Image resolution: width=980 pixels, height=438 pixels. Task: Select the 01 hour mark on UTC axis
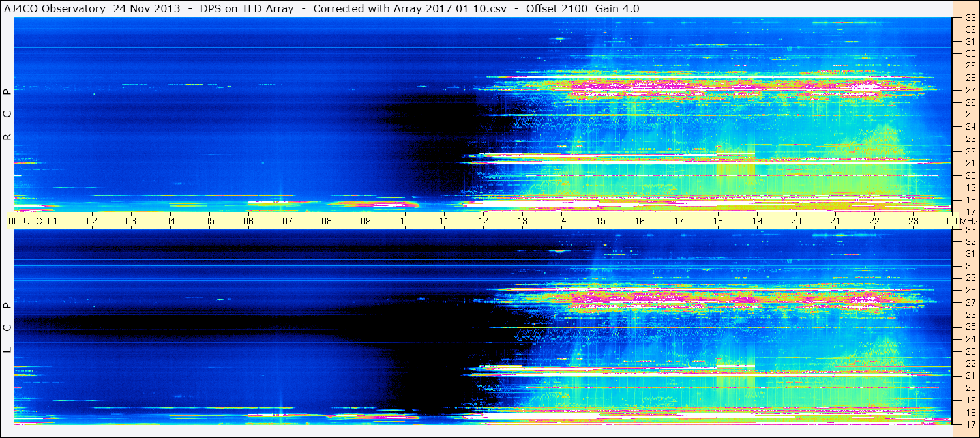click(x=53, y=221)
